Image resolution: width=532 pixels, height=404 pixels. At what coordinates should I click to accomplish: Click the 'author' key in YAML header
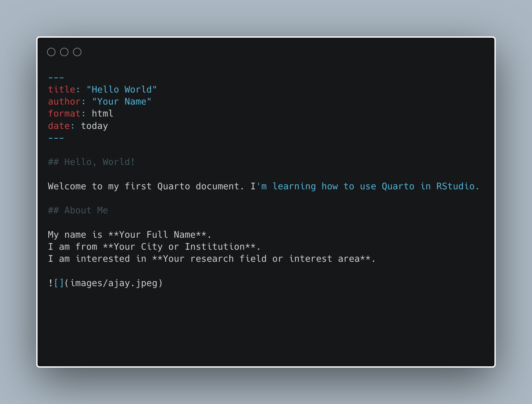[x=64, y=102]
